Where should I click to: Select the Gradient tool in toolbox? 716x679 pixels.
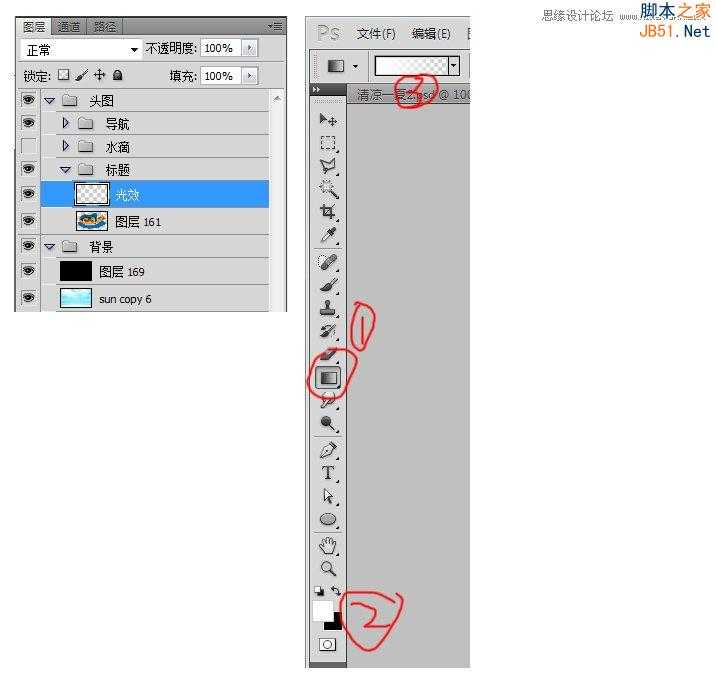click(328, 378)
